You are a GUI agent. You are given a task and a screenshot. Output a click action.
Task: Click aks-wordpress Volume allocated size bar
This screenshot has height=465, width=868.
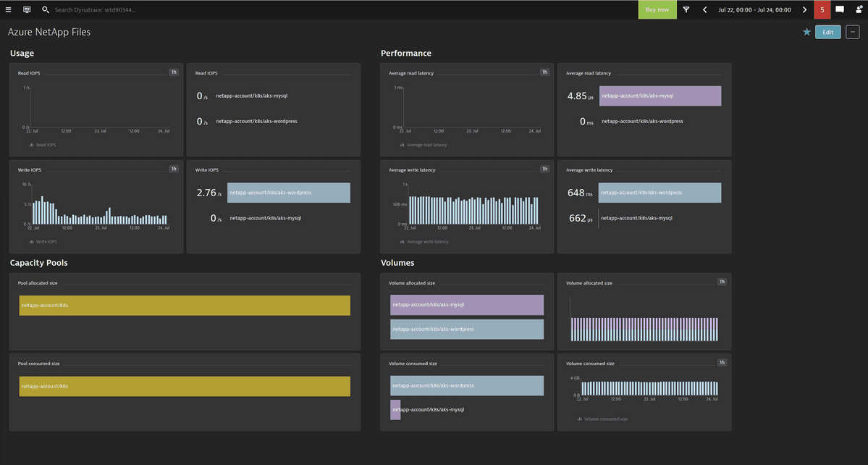[467, 330]
